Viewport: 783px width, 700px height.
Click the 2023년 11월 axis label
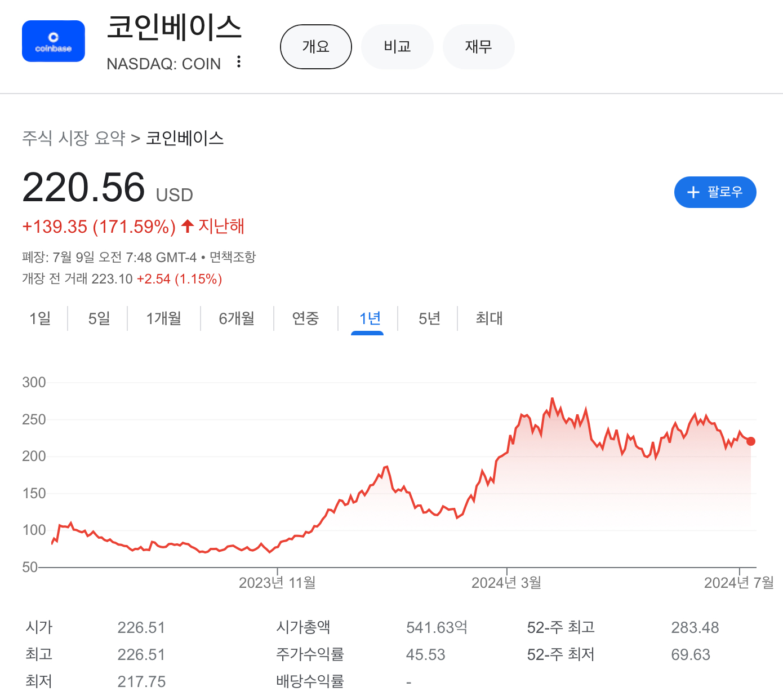click(x=277, y=583)
